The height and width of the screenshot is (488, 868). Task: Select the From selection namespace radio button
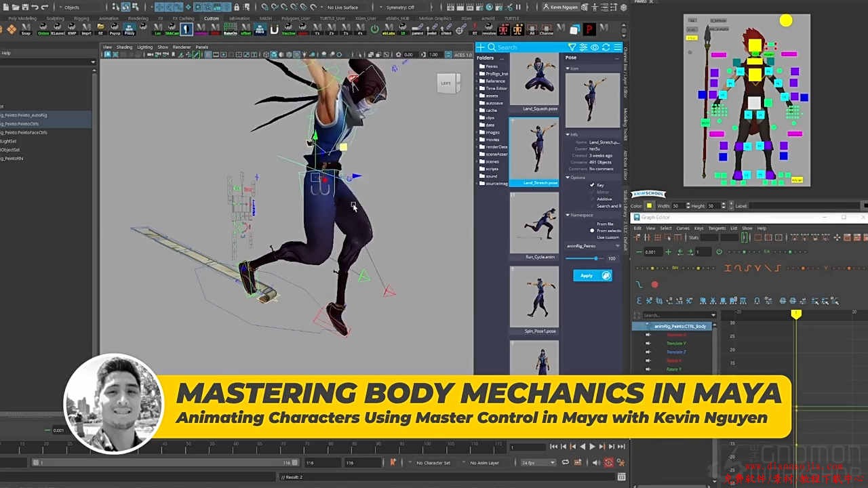(592, 230)
